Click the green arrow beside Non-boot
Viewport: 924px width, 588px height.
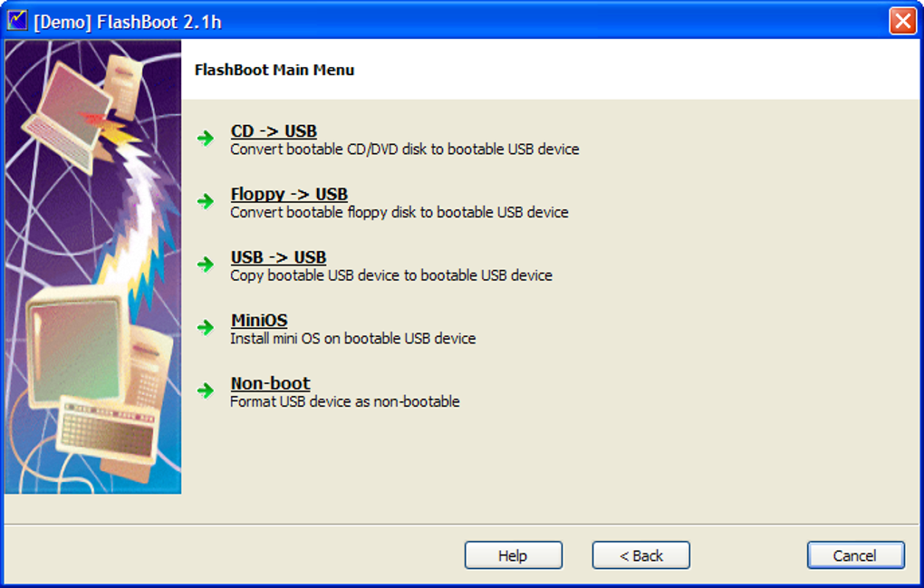(x=206, y=390)
